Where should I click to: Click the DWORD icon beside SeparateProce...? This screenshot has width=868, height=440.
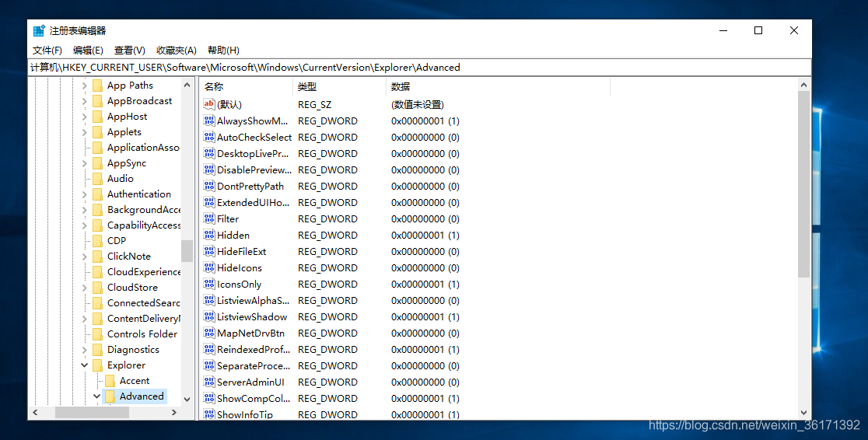click(x=208, y=365)
